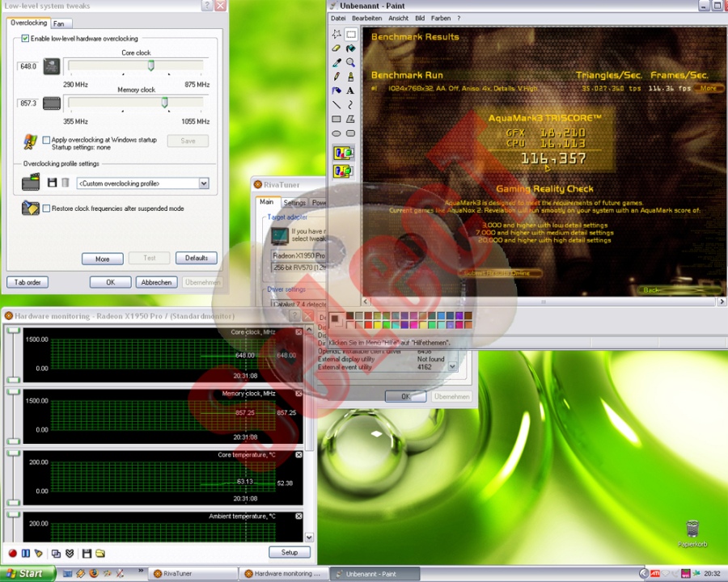728x582 pixels.
Task: Select the Pencil tool in Paint
Action: [x=336, y=77]
